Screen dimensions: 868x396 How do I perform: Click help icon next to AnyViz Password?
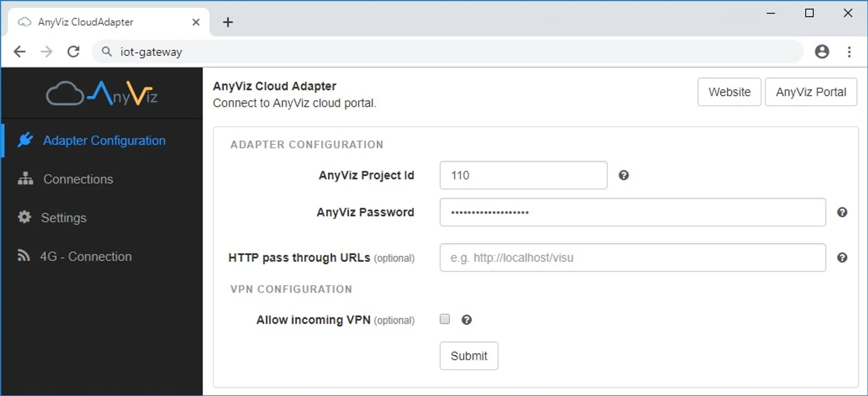(x=842, y=212)
